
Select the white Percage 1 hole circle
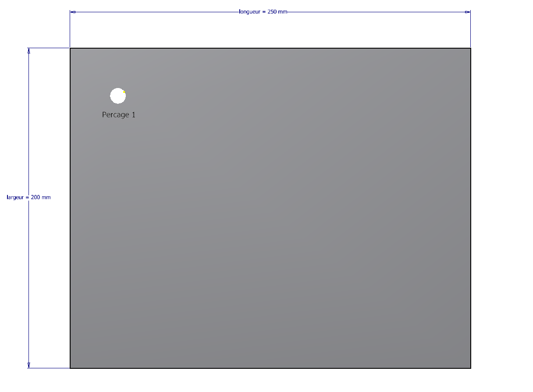tap(117, 96)
